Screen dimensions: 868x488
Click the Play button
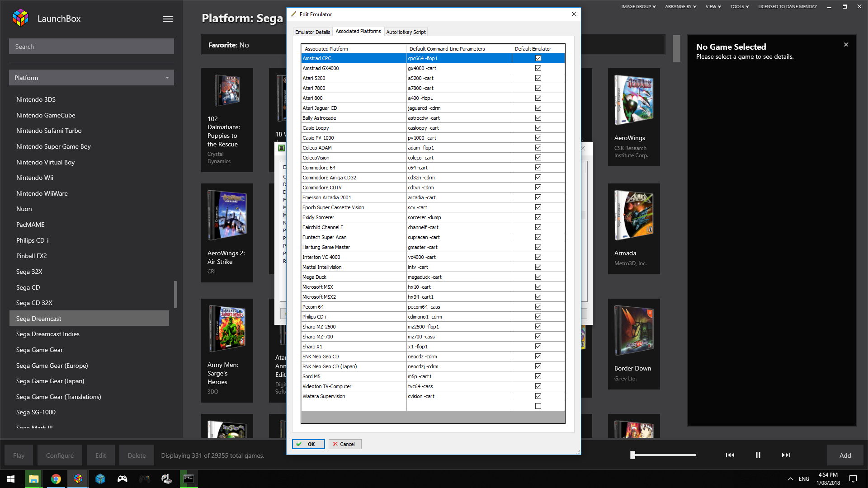[19, 455]
